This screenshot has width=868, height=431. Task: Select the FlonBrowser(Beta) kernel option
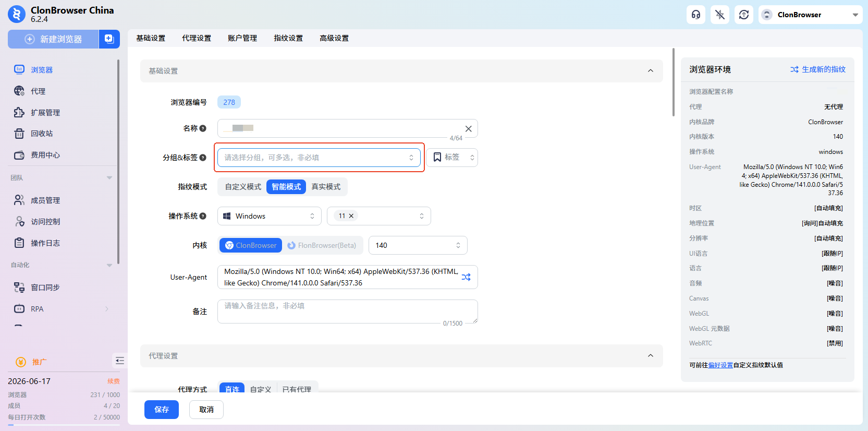(322, 245)
